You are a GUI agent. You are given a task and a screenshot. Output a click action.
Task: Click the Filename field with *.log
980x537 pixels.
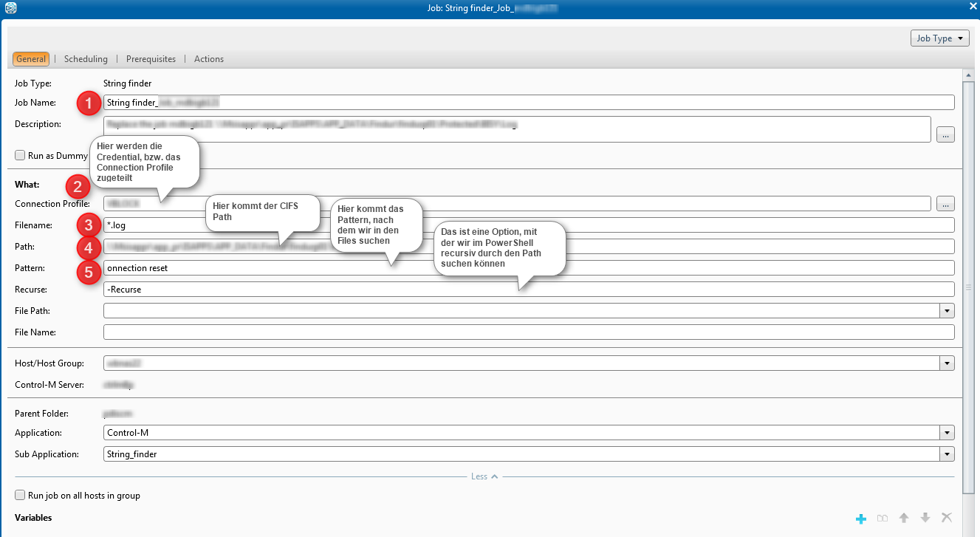529,225
